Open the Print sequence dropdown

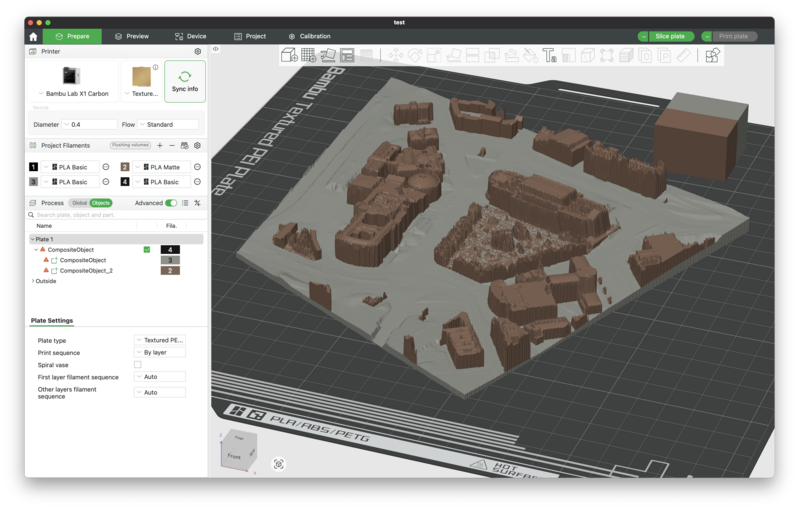160,353
